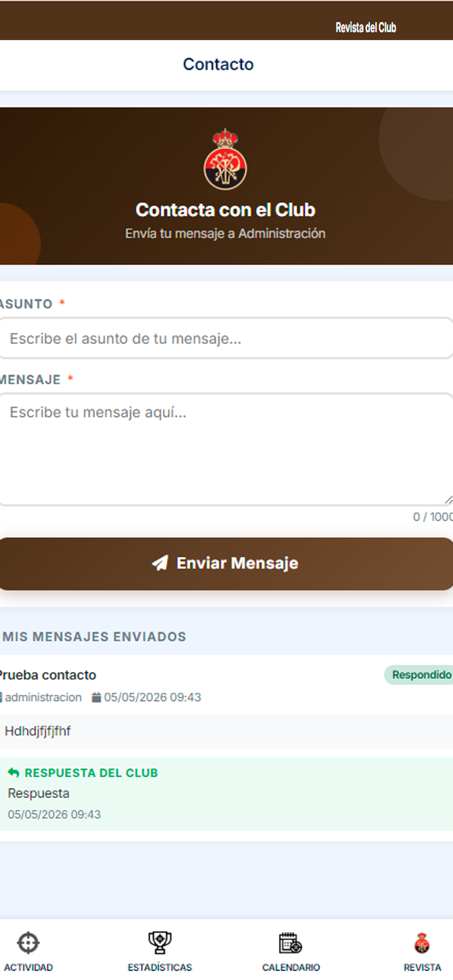Click the green reply arrow icon
453x980 pixels.
(13, 773)
